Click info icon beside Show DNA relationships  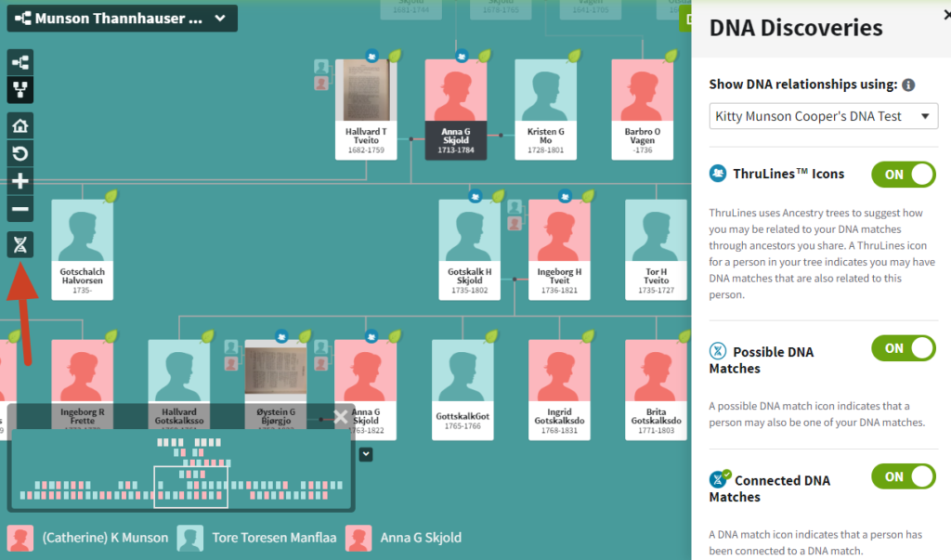pyautogui.click(x=908, y=85)
